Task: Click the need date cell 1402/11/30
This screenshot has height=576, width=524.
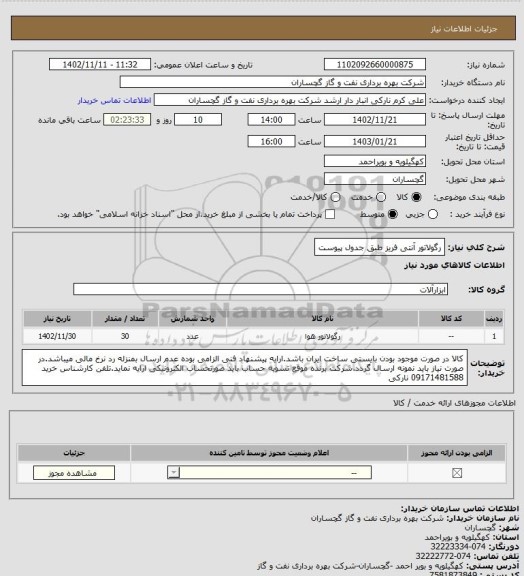Action: [x=57, y=336]
